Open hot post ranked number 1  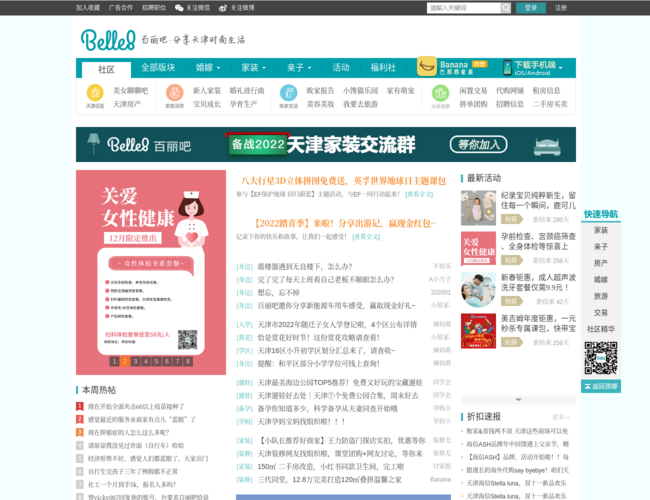(x=136, y=407)
